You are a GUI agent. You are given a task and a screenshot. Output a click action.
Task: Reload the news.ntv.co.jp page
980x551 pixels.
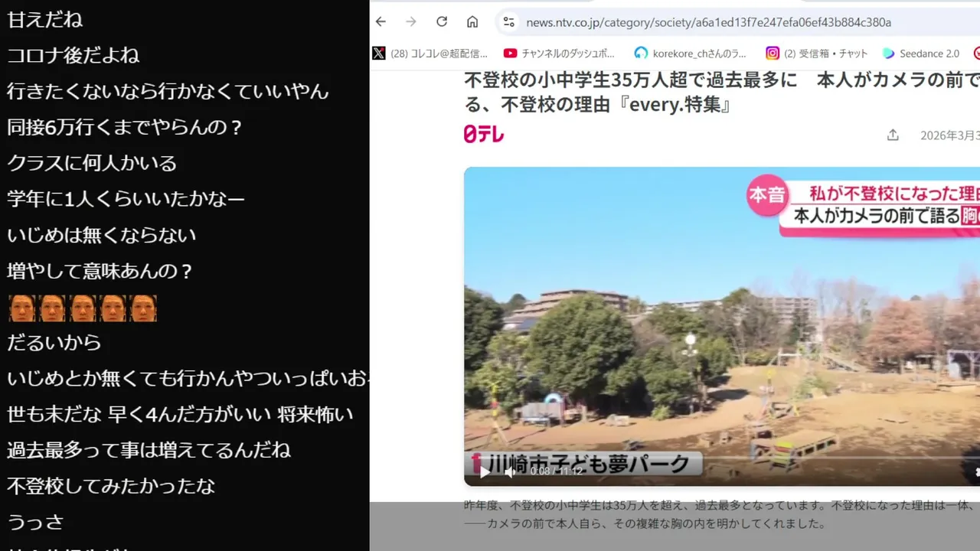[442, 22]
